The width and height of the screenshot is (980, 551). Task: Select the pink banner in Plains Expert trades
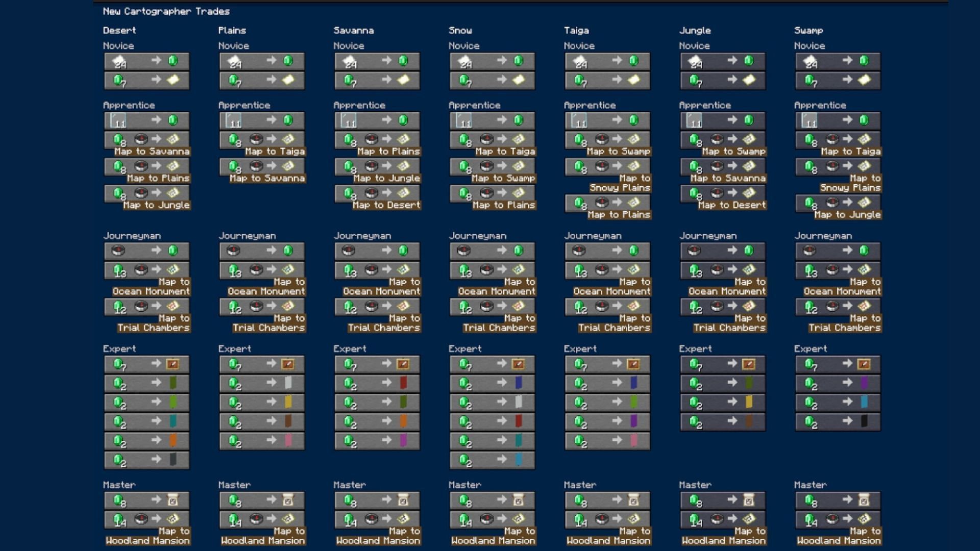[x=288, y=440]
